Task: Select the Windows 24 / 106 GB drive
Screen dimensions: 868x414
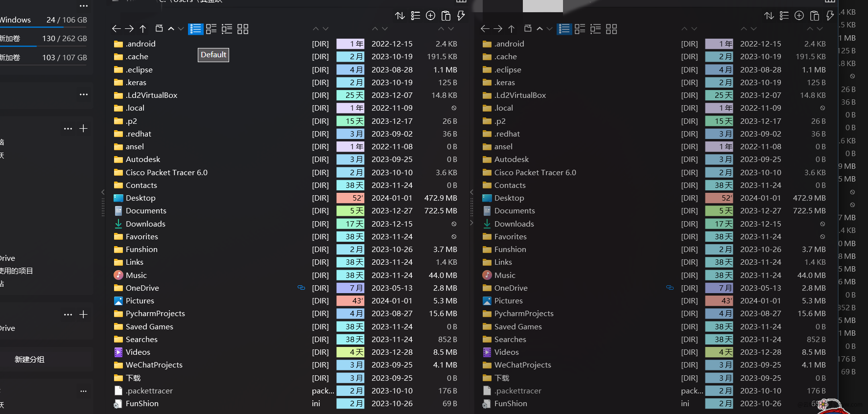Action: (44, 21)
